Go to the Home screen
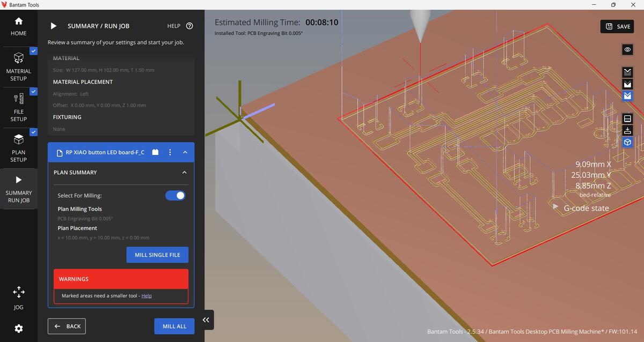The image size is (644, 342). point(19,27)
